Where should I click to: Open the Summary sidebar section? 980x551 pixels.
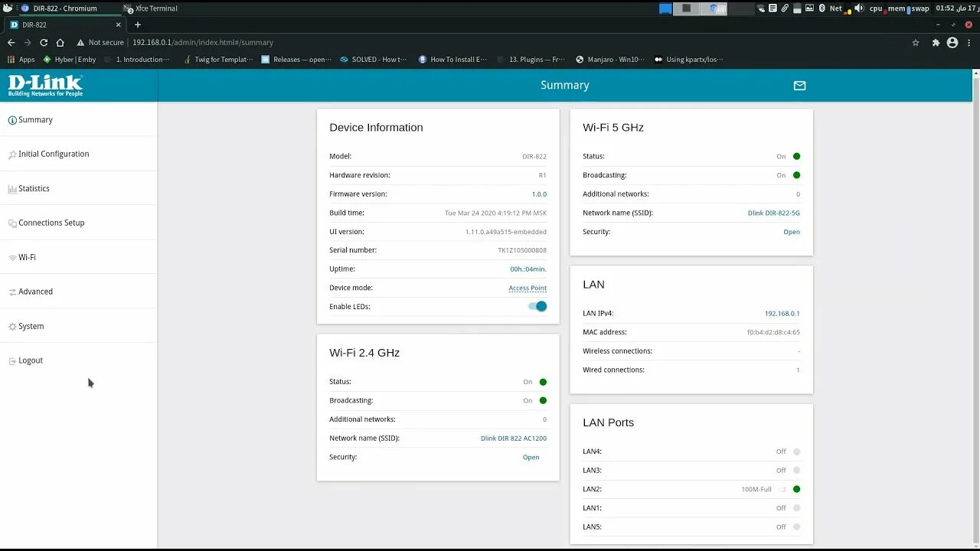tap(78, 120)
